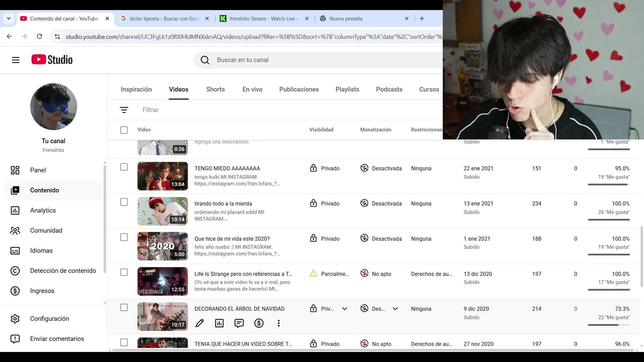Click the search magnifier icon
Screen dimensions: 644x362
pyautogui.click(x=205, y=60)
